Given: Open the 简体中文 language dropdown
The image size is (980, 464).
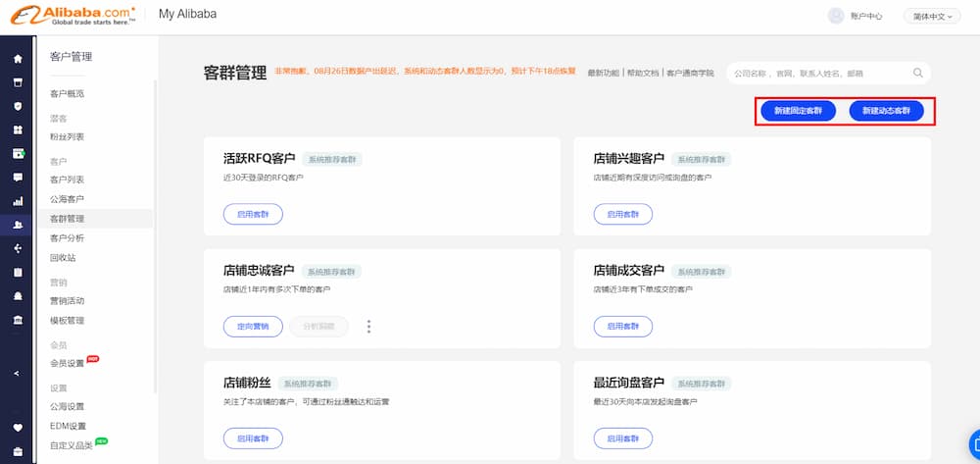Looking at the screenshot, I should pos(932,17).
